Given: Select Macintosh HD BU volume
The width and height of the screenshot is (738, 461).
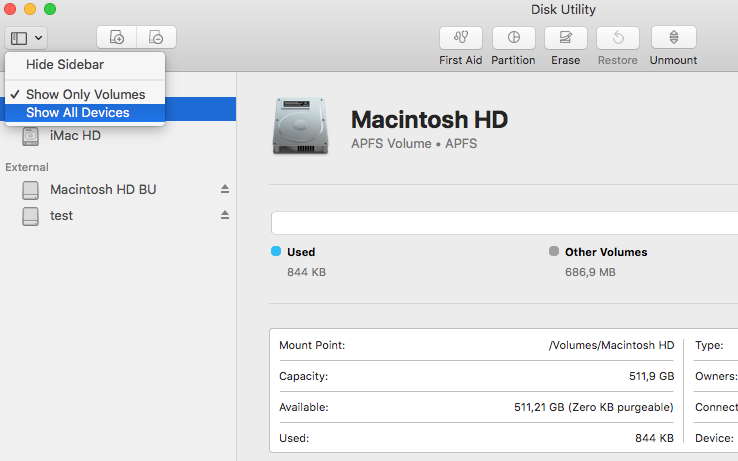Looking at the screenshot, I should pos(103,189).
